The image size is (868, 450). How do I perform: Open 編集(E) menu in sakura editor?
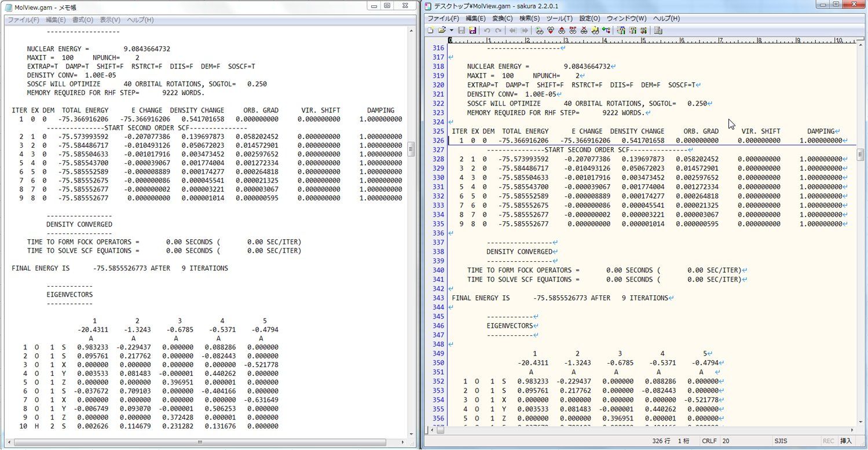476,19
